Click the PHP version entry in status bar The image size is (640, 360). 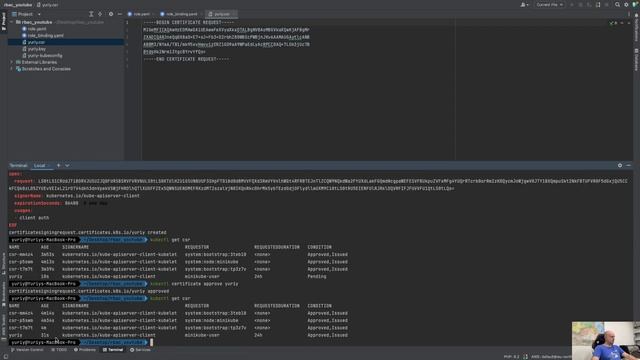tap(511, 357)
